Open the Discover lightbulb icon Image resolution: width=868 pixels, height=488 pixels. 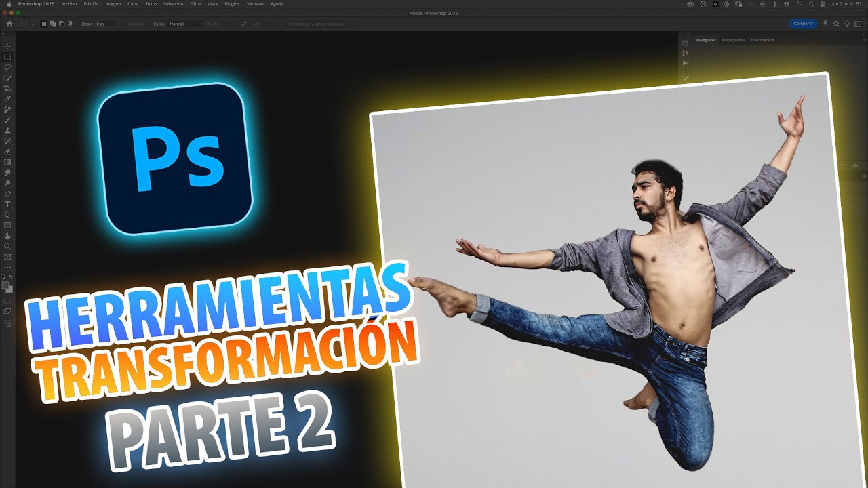pyautogui.click(x=847, y=24)
